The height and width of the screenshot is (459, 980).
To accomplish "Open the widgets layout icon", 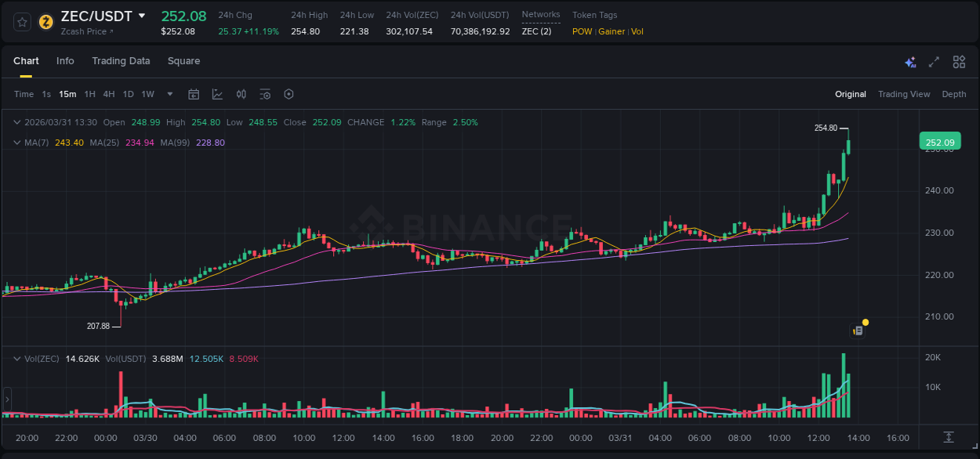I will coord(959,61).
